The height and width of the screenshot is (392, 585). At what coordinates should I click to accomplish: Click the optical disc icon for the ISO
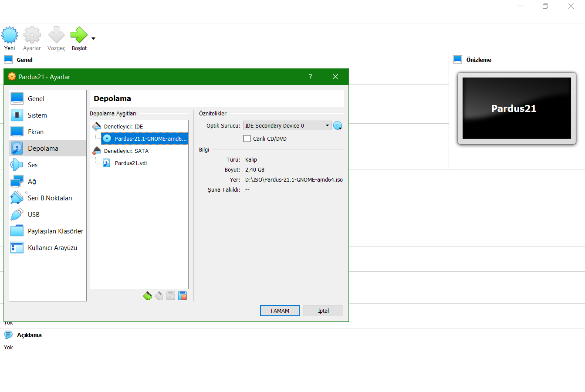pyautogui.click(x=107, y=139)
